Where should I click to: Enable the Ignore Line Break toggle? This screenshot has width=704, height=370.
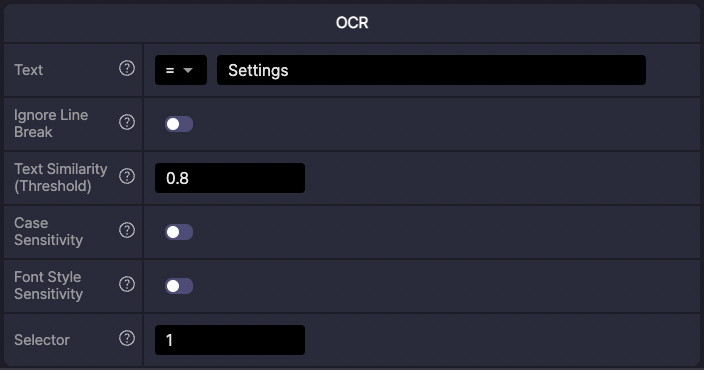[179, 124]
